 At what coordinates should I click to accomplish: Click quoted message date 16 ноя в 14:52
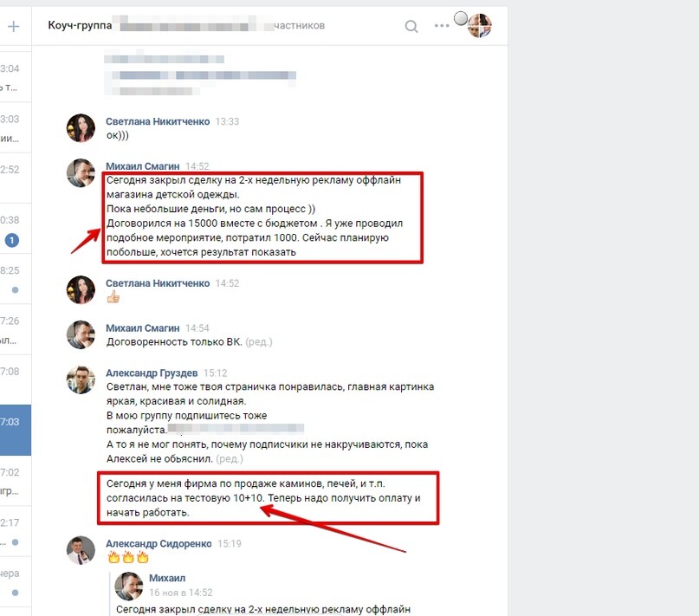click(x=180, y=593)
